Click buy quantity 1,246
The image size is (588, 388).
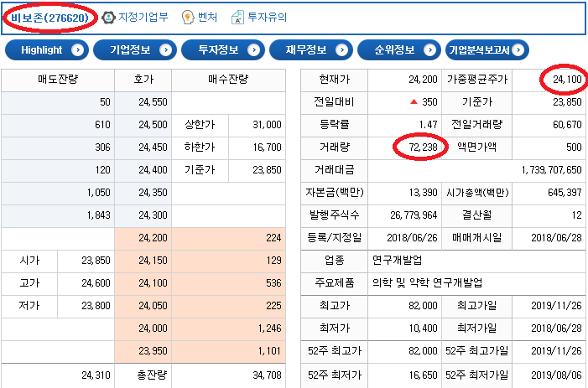(269, 329)
